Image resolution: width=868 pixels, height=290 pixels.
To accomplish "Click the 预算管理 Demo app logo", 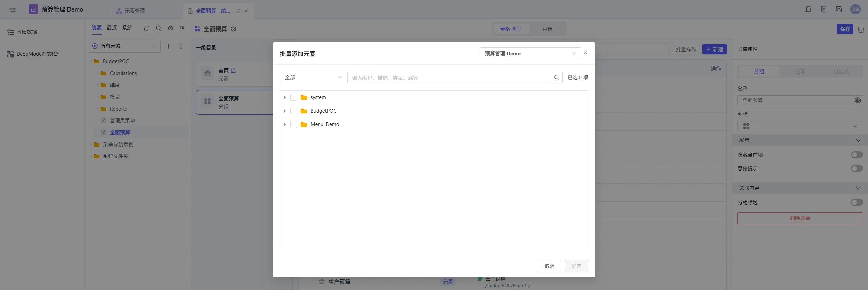I will [x=34, y=9].
